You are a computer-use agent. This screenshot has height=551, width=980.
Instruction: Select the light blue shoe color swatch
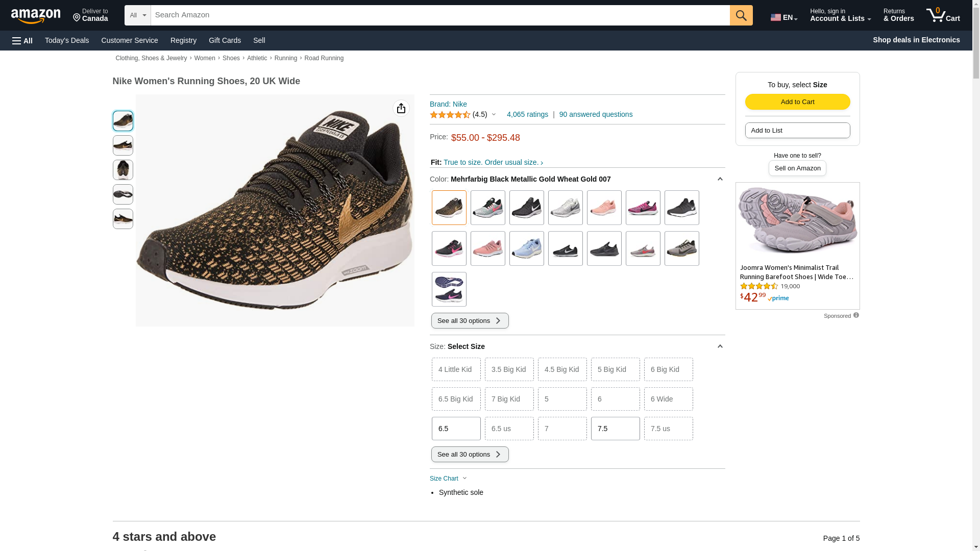tap(526, 248)
